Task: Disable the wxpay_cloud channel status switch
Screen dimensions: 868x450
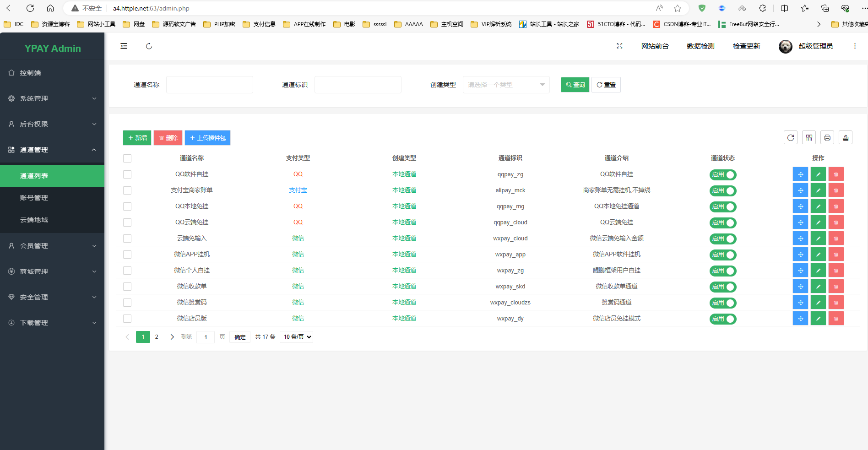Action: coord(723,239)
